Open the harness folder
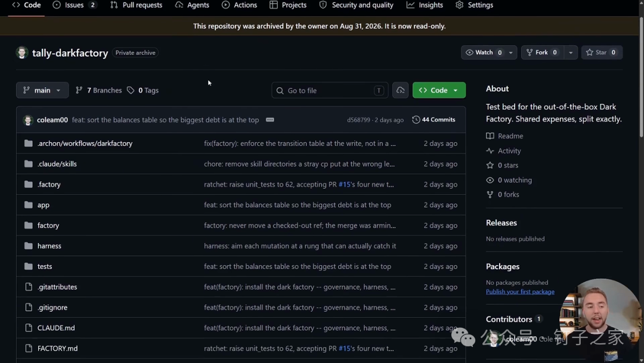This screenshot has width=644, height=363. click(x=49, y=246)
